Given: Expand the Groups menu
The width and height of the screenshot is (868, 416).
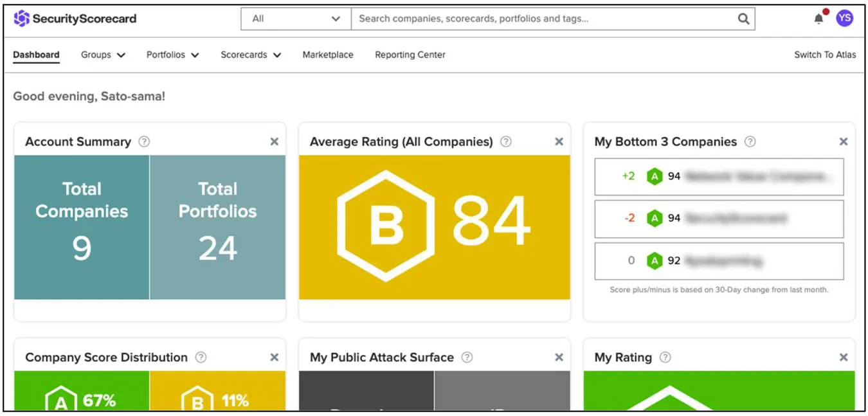Looking at the screenshot, I should 103,55.
